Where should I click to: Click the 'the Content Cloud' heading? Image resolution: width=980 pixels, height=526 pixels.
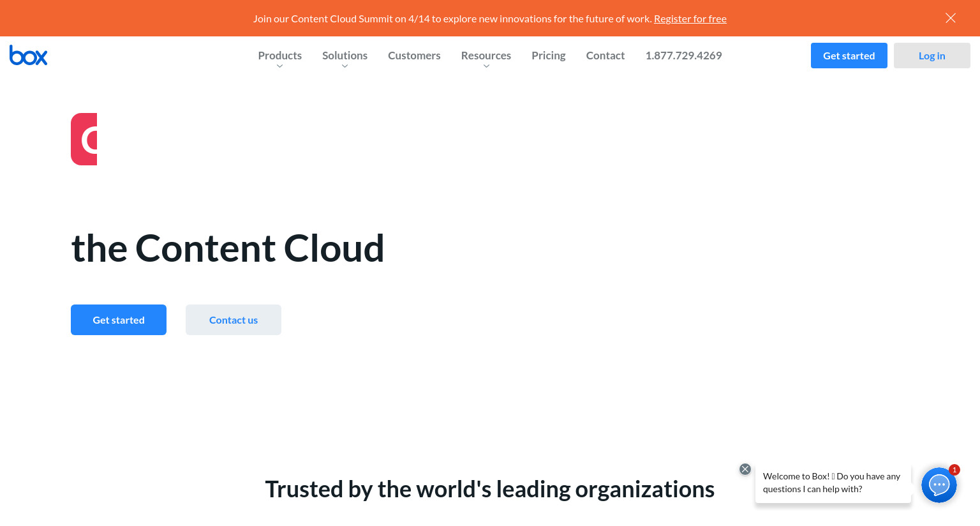(228, 248)
